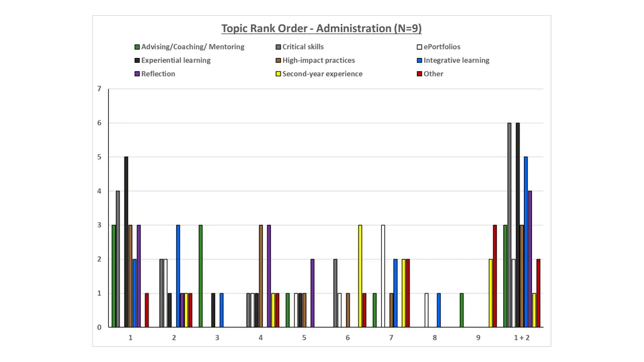
Task: Select yellow Second-year experience bar in rank 6
Action: [360, 276]
